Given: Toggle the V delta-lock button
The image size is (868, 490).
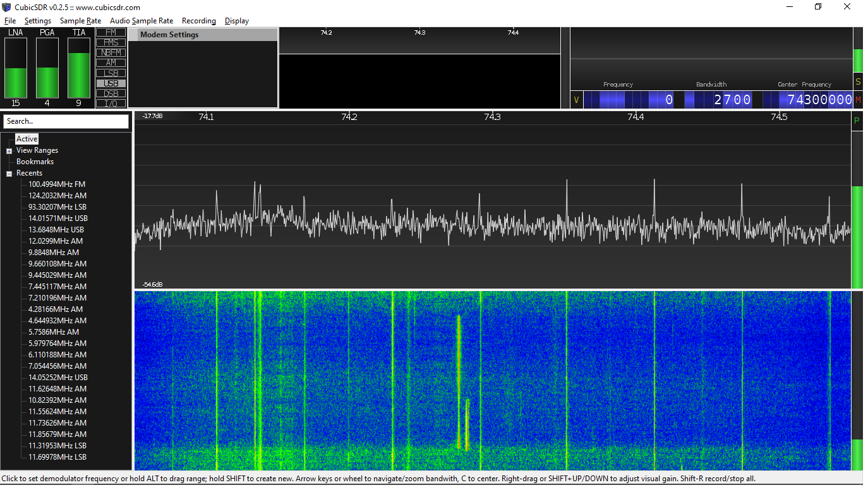Looking at the screenshot, I should pos(576,100).
